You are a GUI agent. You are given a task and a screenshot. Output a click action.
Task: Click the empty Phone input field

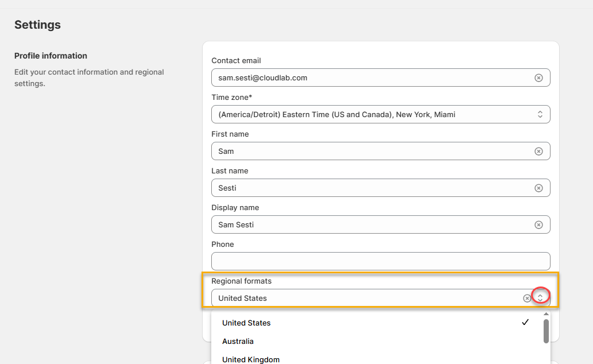pyautogui.click(x=380, y=261)
